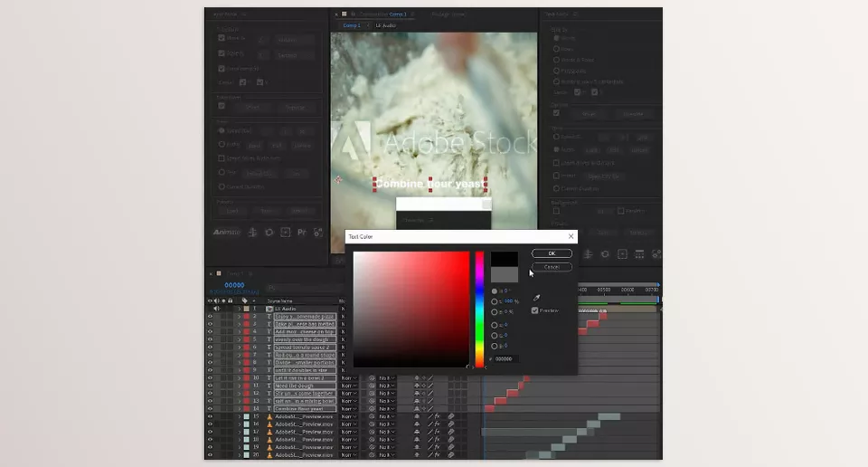The image size is (868, 467).
Task: Click 'Combine flour yeast' text in viewer
Action: pos(429,184)
